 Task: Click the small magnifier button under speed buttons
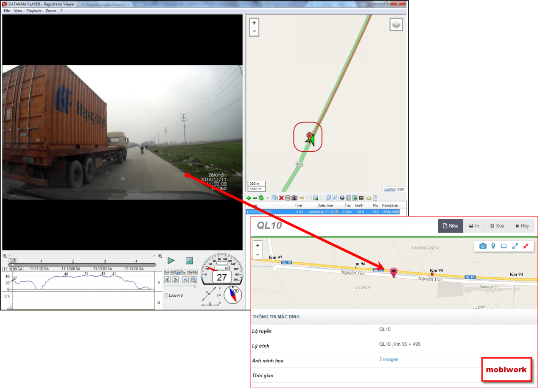click(x=185, y=280)
